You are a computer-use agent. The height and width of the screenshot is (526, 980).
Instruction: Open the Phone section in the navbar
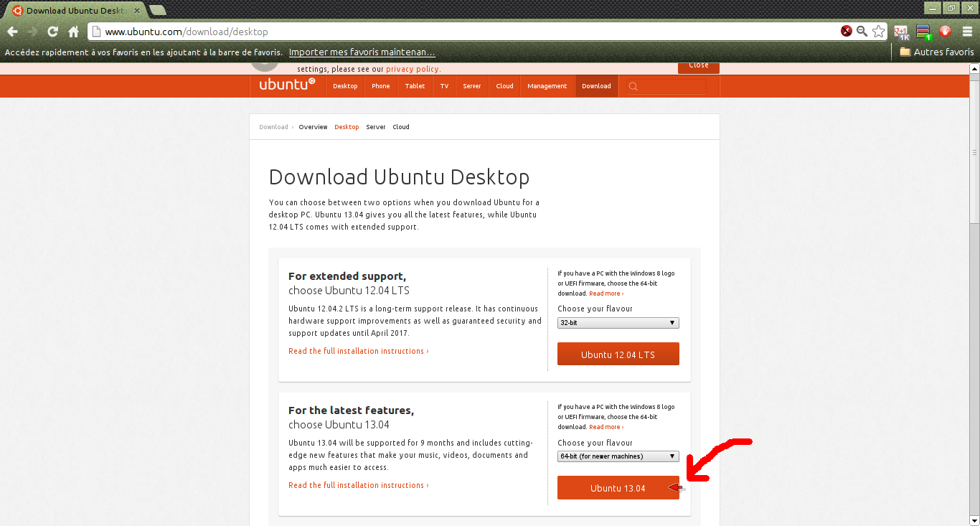(x=381, y=86)
